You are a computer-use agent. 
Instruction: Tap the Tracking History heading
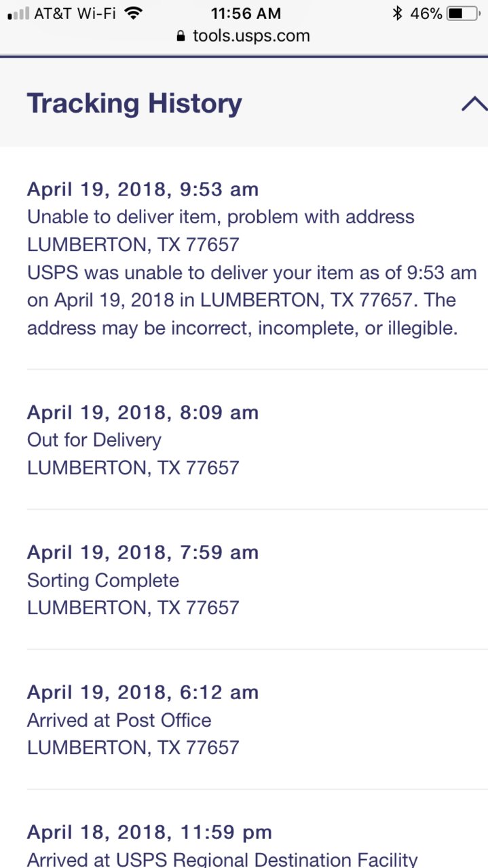tap(134, 103)
